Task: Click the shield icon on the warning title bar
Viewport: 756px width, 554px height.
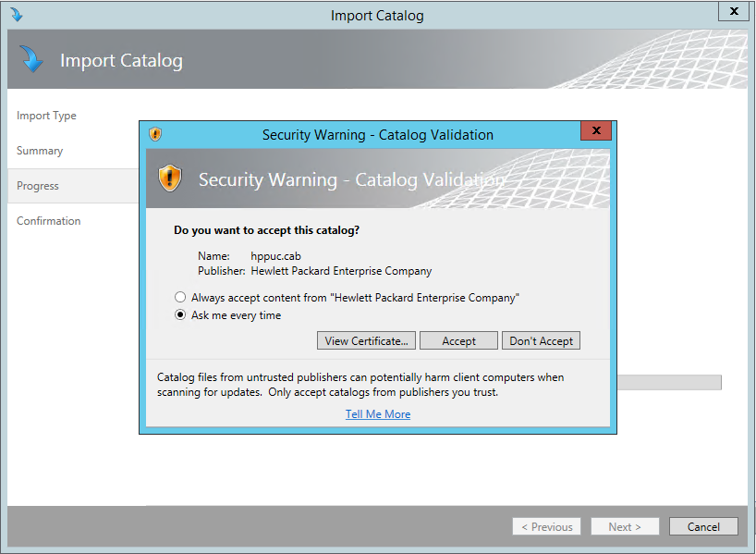Action: tap(155, 133)
